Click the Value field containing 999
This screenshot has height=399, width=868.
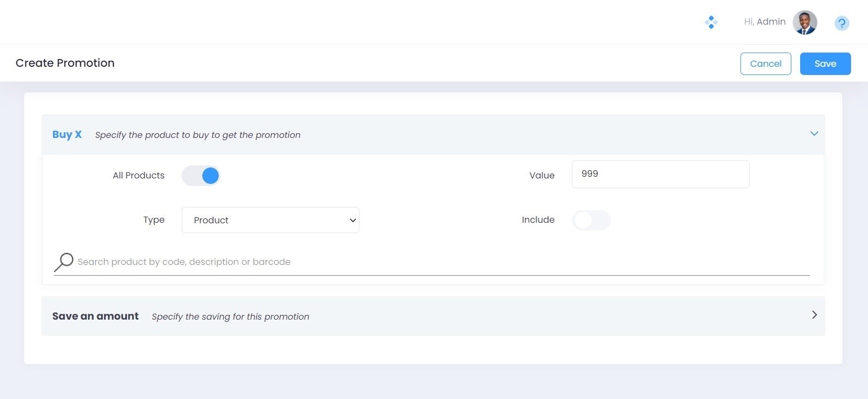point(660,174)
